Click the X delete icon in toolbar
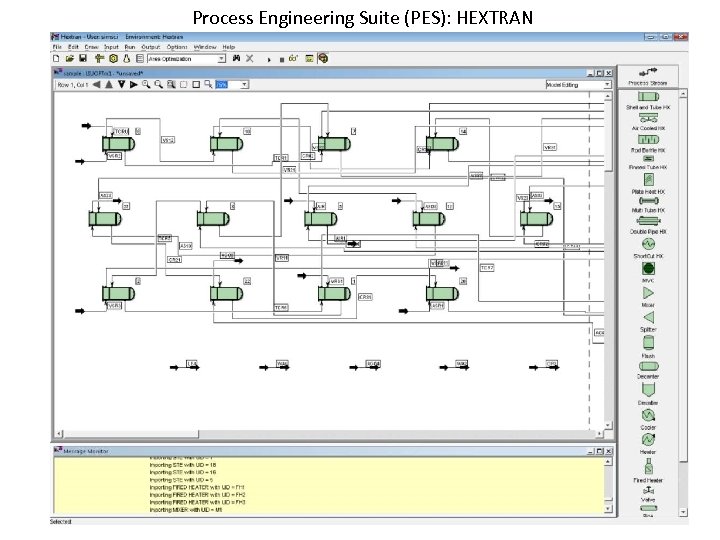Image resolution: width=720 pixels, height=540 pixels. [249, 58]
